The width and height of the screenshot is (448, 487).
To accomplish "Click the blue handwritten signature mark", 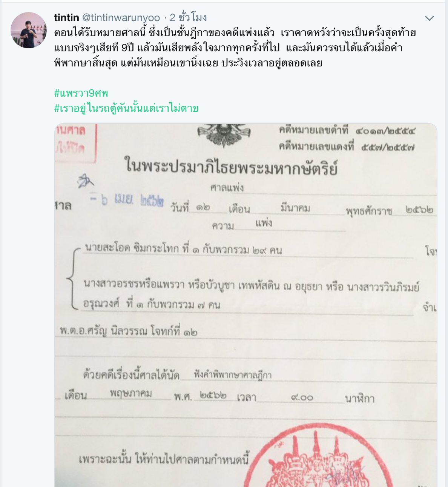I will 85,181.
